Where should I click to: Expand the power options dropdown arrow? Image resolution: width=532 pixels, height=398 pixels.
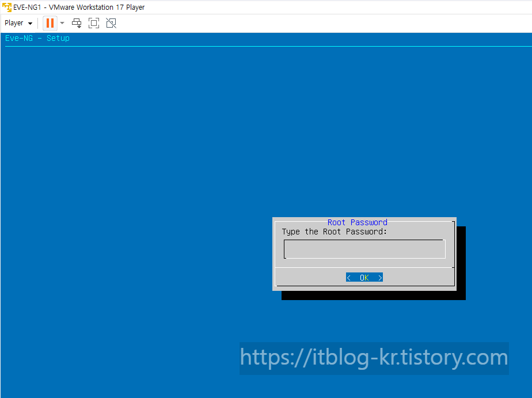pyautogui.click(x=62, y=23)
